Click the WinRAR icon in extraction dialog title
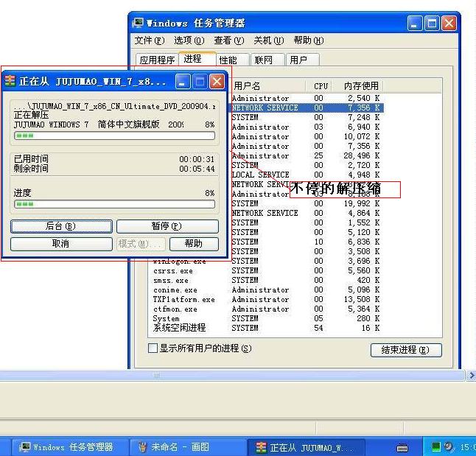The width and height of the screenshot is (476, 456). click(10, 81)
